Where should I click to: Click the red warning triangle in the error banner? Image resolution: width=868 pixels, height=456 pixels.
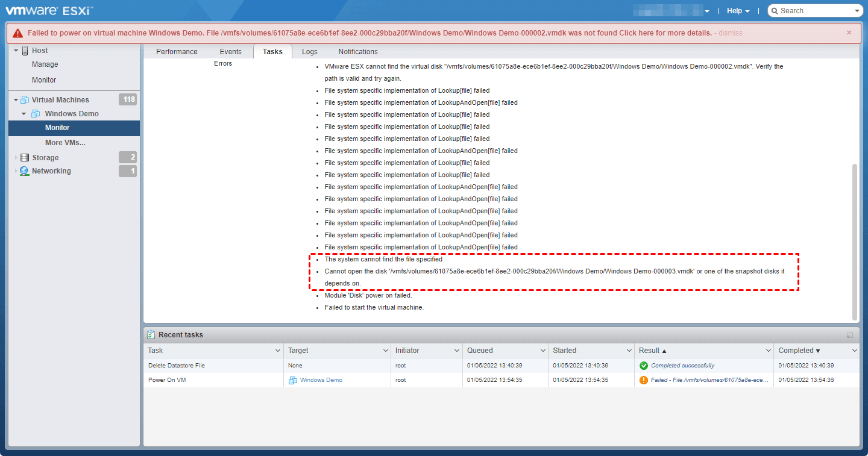tap(17, 33)
